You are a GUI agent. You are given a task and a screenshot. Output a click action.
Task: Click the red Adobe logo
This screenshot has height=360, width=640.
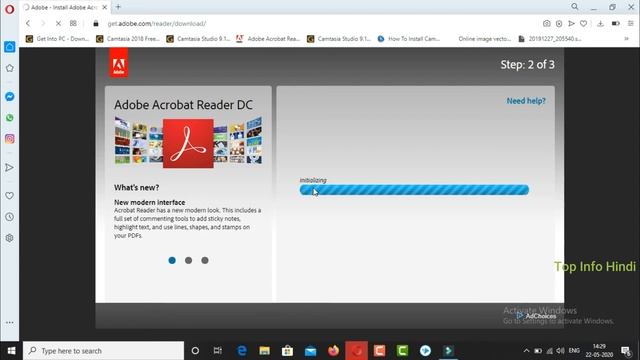(x=119, y=63)
